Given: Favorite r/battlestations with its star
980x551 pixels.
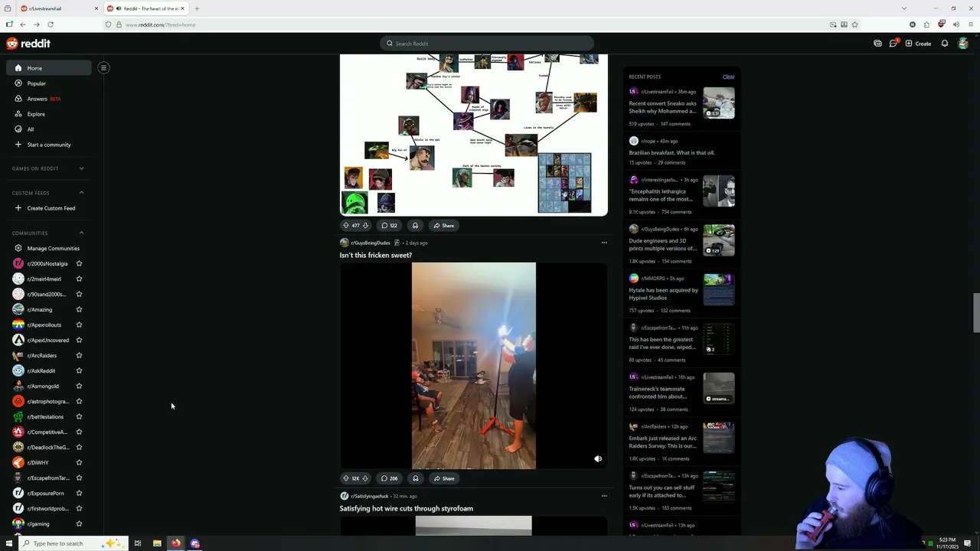Looking at the screenshot, I should click(79, 416).
